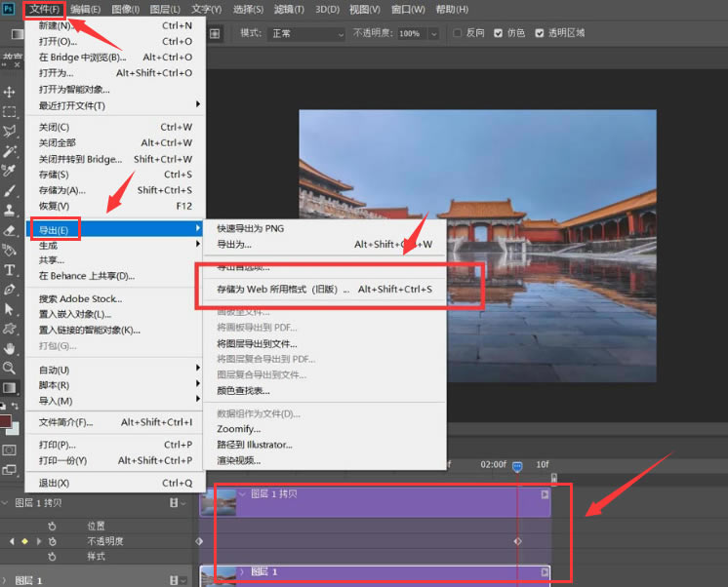Toggle 反向 checkbox
The width and height of the screenshot is (728, 587).
458,33
